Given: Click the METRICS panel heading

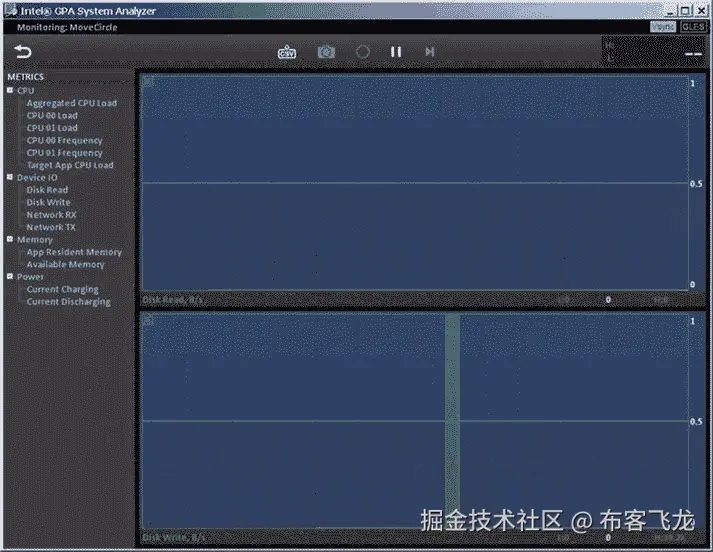Looking at the screenshot, I should tap(25, 77).
